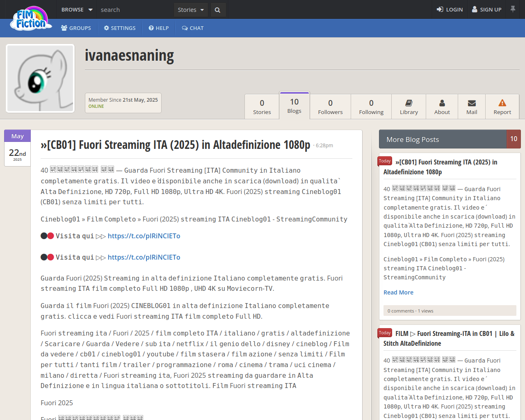Image resolution: width=525 pixels, height=420 pixels.
Task: Select the 10 Blogs tab
Action: point(294,106)
